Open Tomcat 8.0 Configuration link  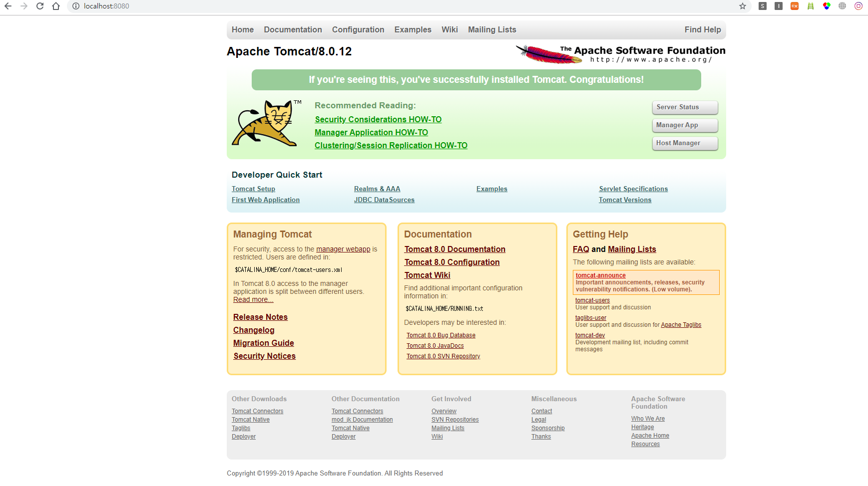[x=452, y=262]
